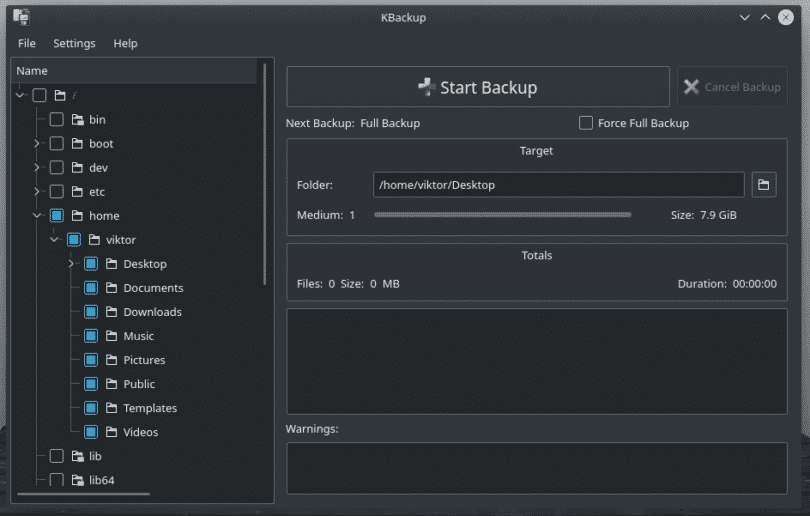Click the viktor folder icon
This screenshot has width=810, height=516.
(x=94, y=240)
